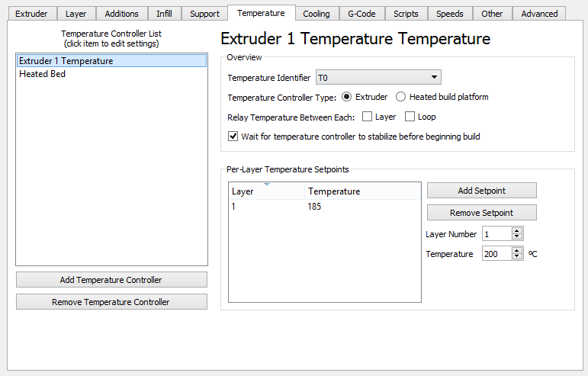Open the Layer tab
The height and width of the screenshot is (376, 588).
(x=76, y=14)
